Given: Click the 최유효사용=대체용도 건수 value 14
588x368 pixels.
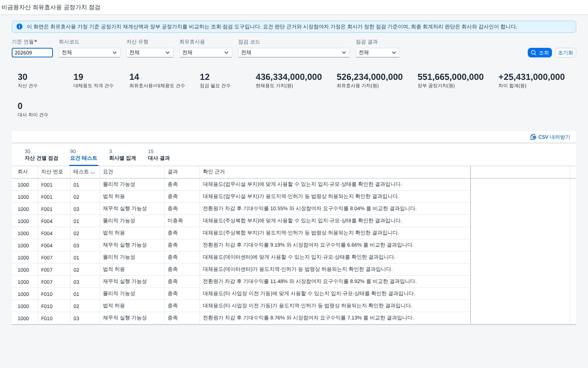Looking at the screenshot, I should point(134,77).
